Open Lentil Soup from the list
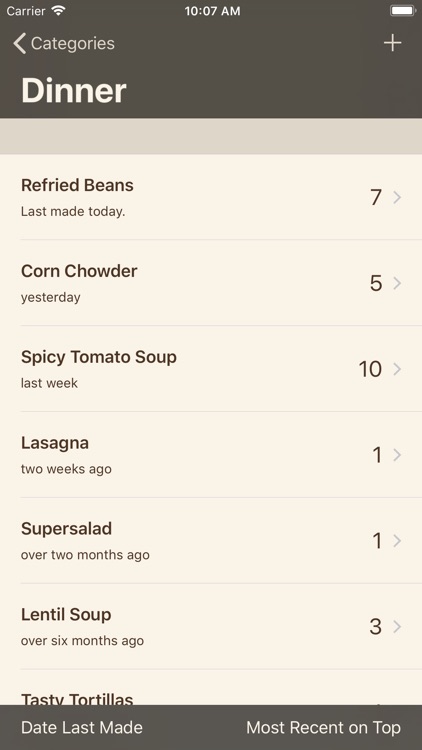This screenshot has height=750, width=422. 211,626
